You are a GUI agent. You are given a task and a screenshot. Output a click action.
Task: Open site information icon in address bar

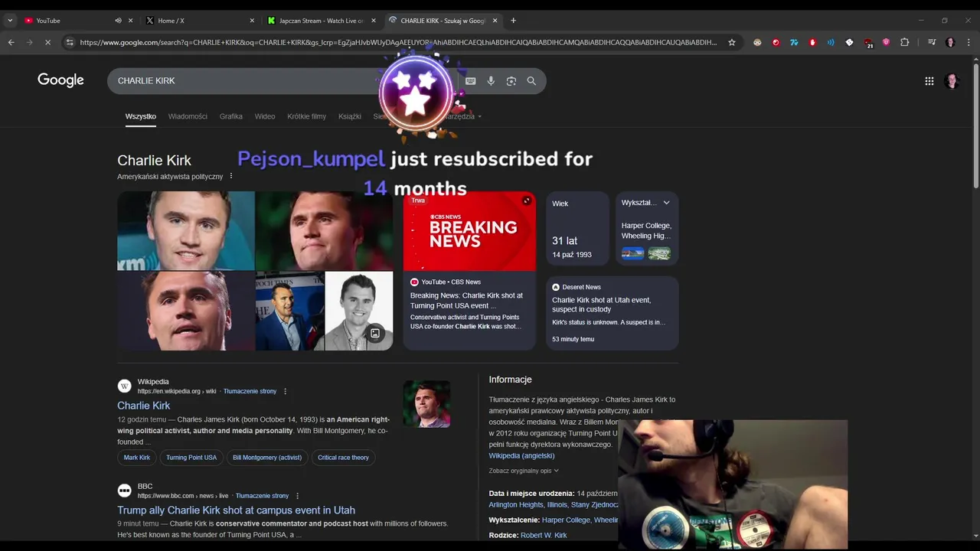(70, 42)
